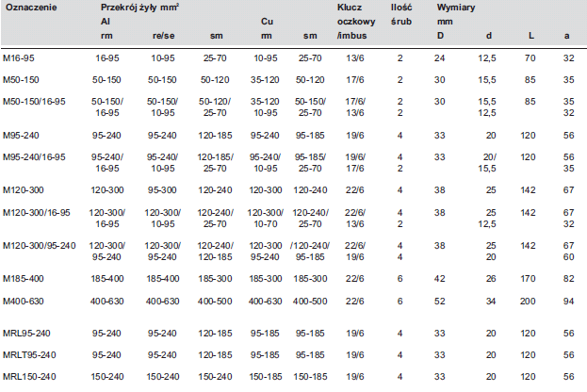Select the a value 94 cell
The width and height of the screenshot is (587, 392).
568,301
